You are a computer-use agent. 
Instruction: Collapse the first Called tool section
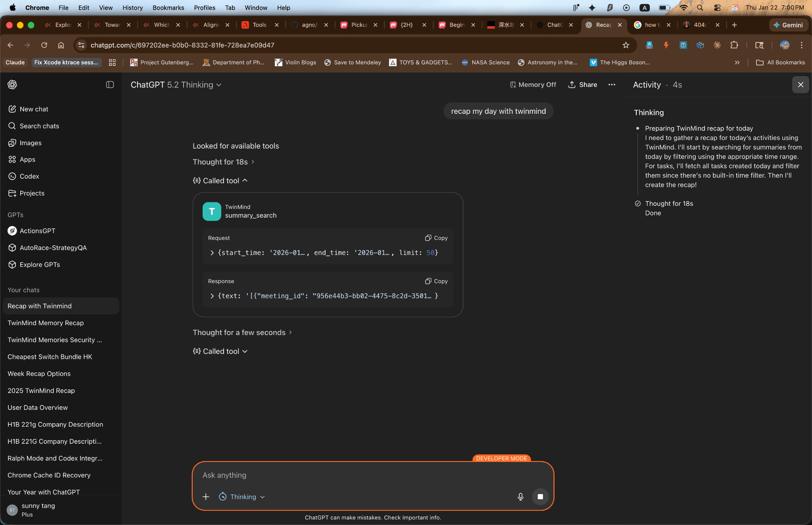click(220, 180)
